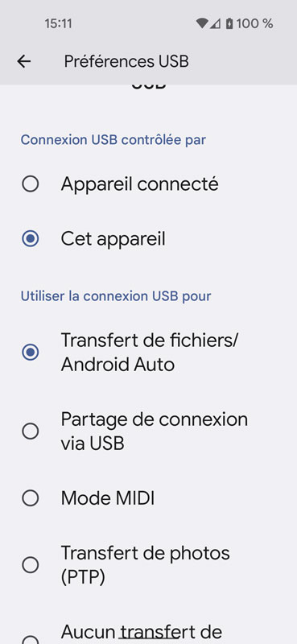Tap the 15:11 clock in status bar
Screen dimensions: 297x644
(58, 24)
